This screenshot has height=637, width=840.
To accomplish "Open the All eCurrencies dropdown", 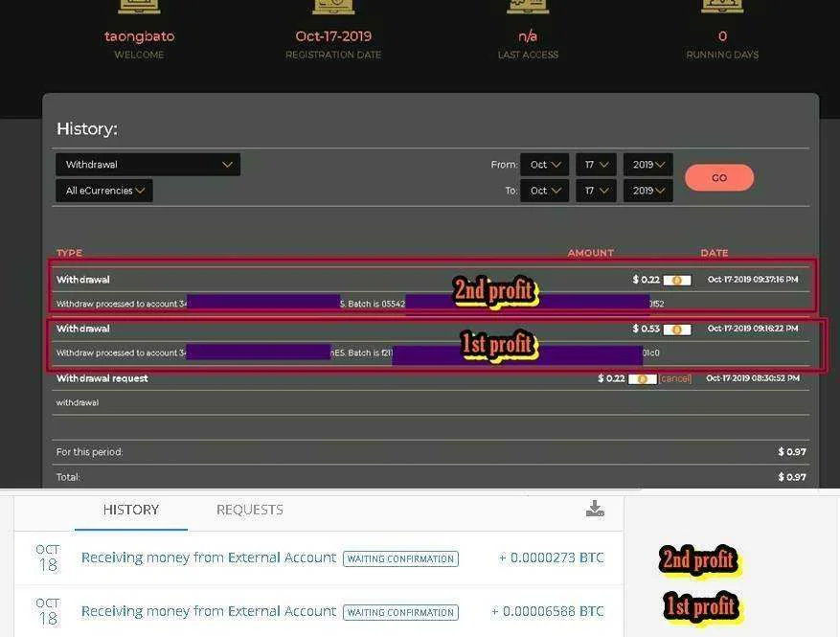I will point(104,191).
